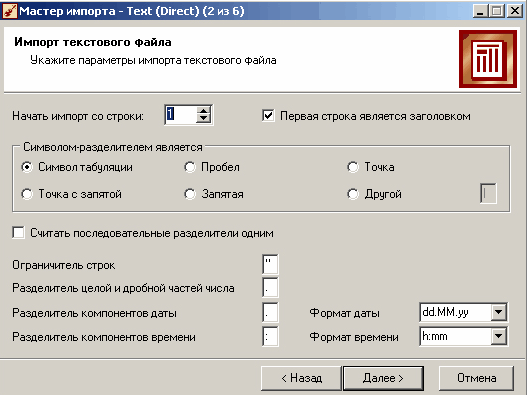Select 'Пробел' as delimiter
Screen dimensions: 528x395
(190, 167)
